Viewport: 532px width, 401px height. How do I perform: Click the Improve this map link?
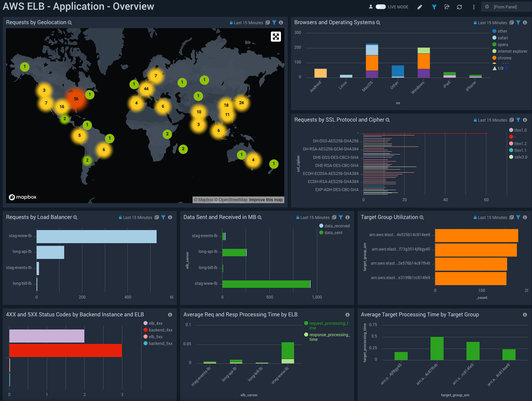(x=266, y=200)
